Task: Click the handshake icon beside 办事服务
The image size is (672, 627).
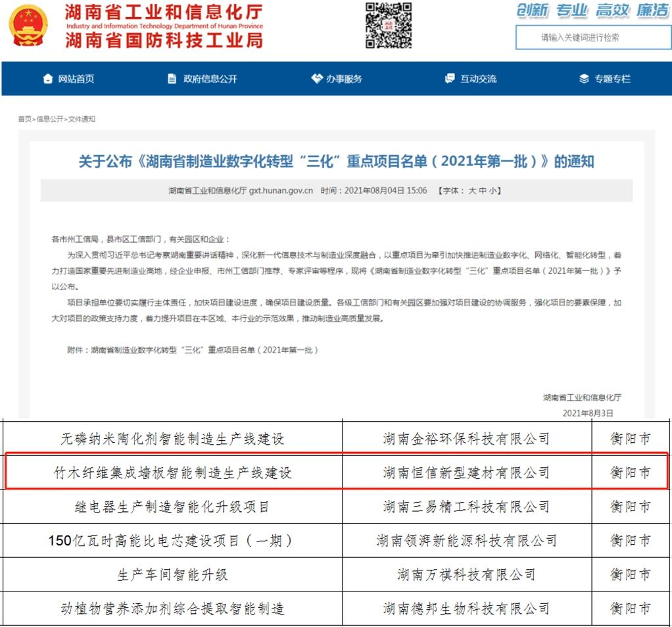Action: (x=316, y=79)
